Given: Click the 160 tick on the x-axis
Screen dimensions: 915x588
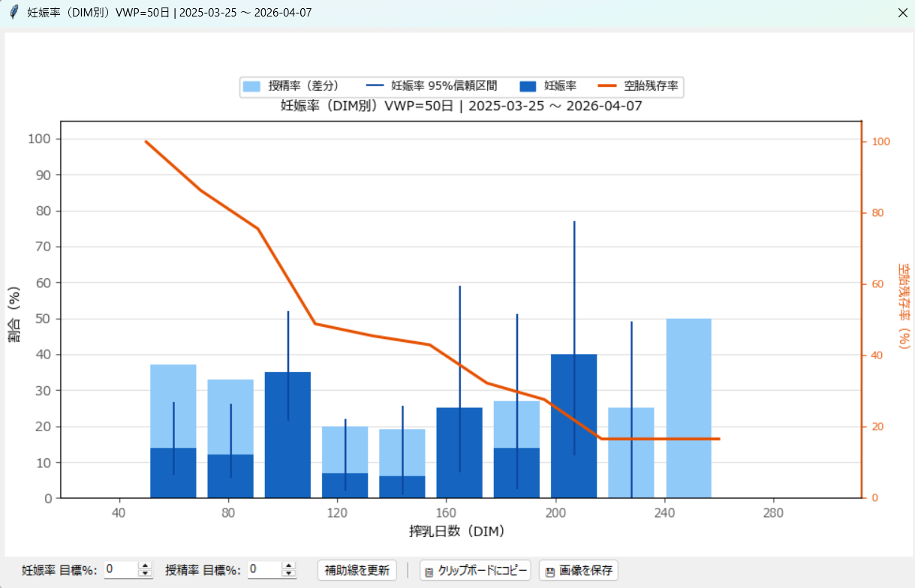Looking at the screenshot, I should click(446, 514).
